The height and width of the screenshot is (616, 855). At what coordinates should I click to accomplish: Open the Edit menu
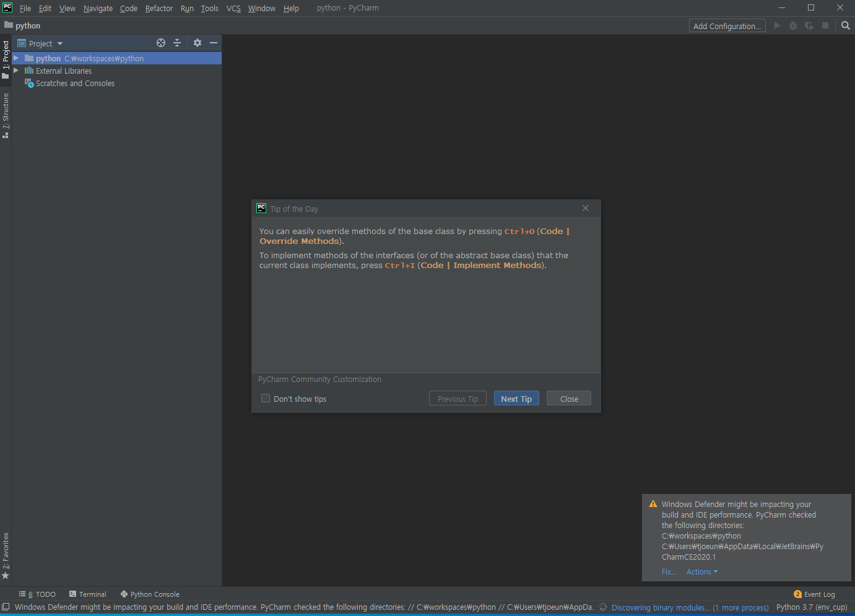click(45, 8)
